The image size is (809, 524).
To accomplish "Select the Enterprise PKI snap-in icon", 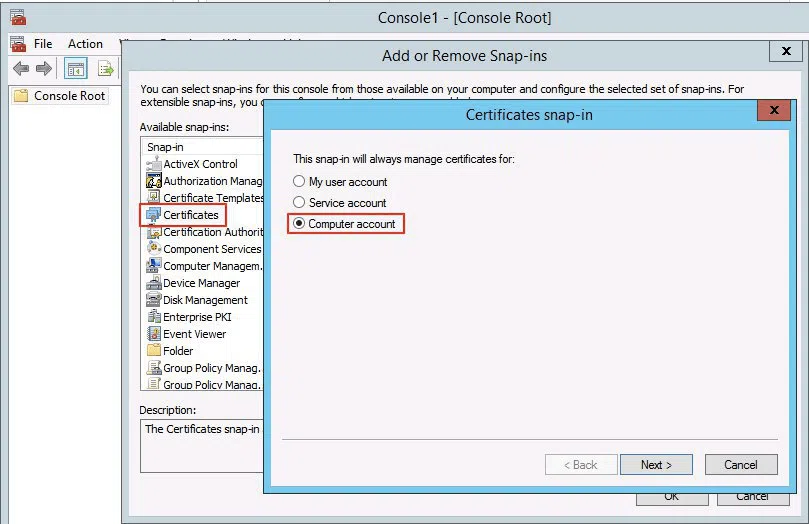I will click(x=154, y=317).
